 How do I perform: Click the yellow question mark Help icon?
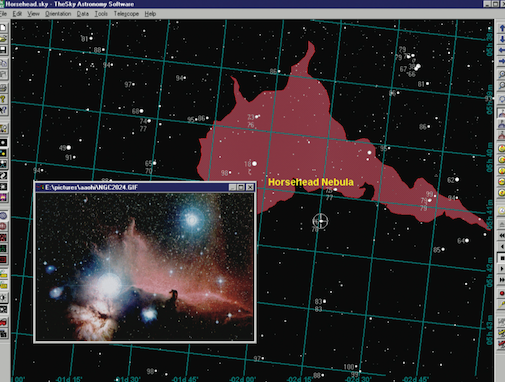coord(3,99)
